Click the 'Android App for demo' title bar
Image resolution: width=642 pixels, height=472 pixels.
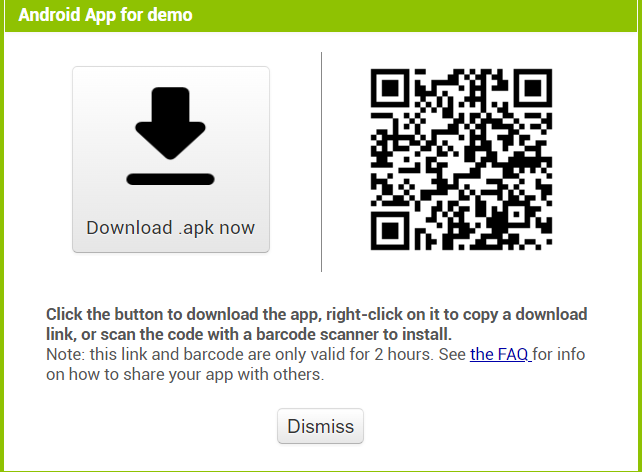[x=321, y=15]
